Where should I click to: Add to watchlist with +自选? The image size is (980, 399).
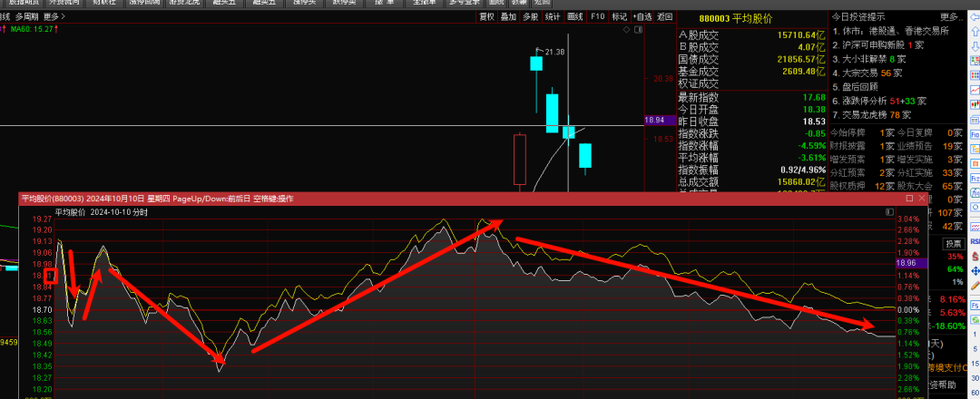point(642,17)
